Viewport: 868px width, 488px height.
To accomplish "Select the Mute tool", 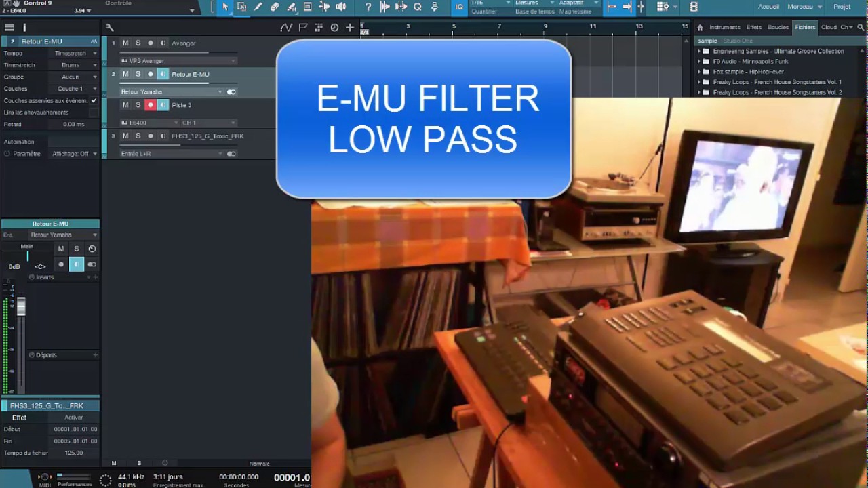I will pos(308,7).
